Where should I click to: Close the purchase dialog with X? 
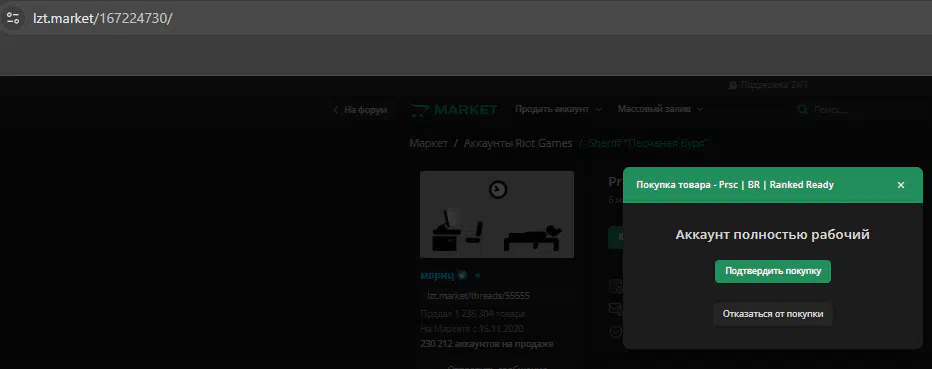coord(900,185)
